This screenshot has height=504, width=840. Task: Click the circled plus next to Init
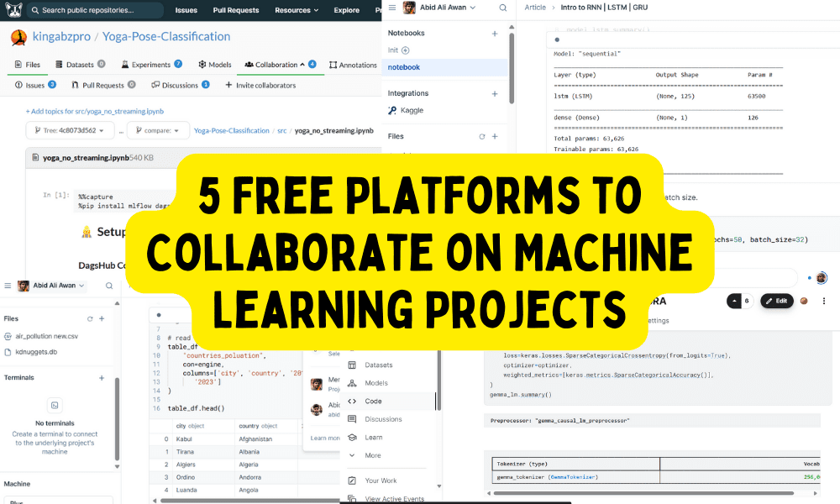(x=406, y=50)
